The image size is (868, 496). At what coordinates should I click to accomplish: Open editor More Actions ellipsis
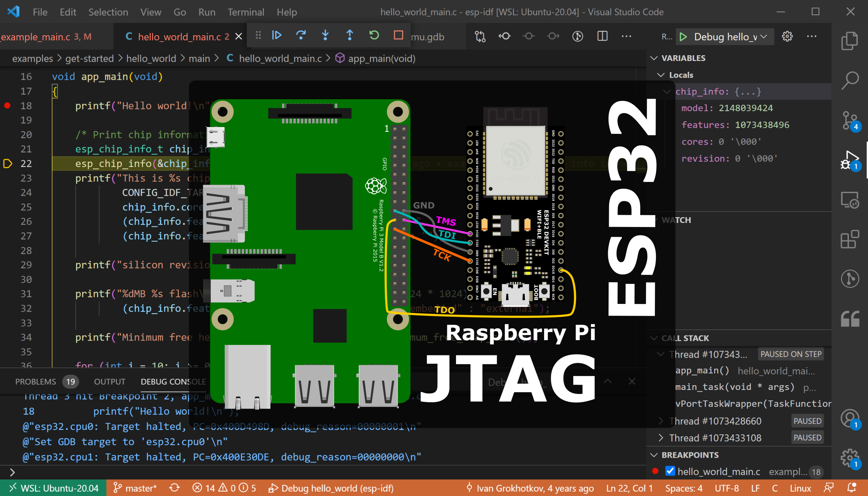tap(626, 36)
